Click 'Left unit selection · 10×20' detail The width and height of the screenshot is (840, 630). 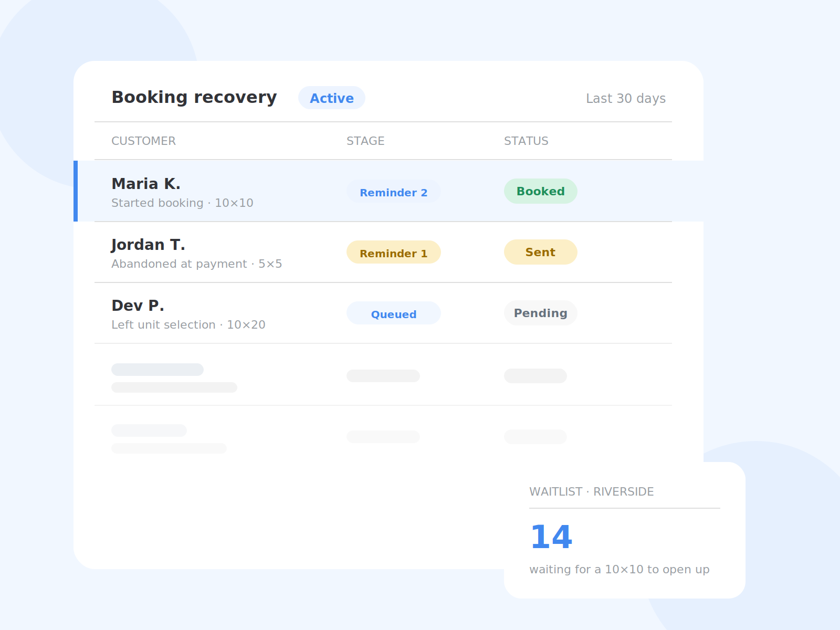[x=188, y=324]
